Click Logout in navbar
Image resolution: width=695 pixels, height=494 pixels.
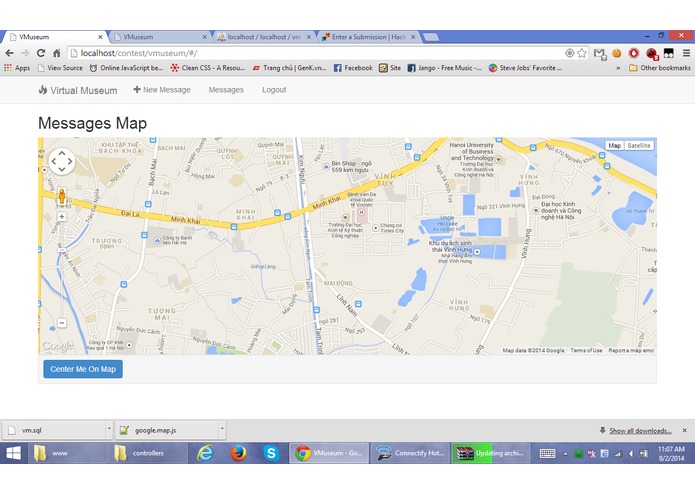pos(274,90)
